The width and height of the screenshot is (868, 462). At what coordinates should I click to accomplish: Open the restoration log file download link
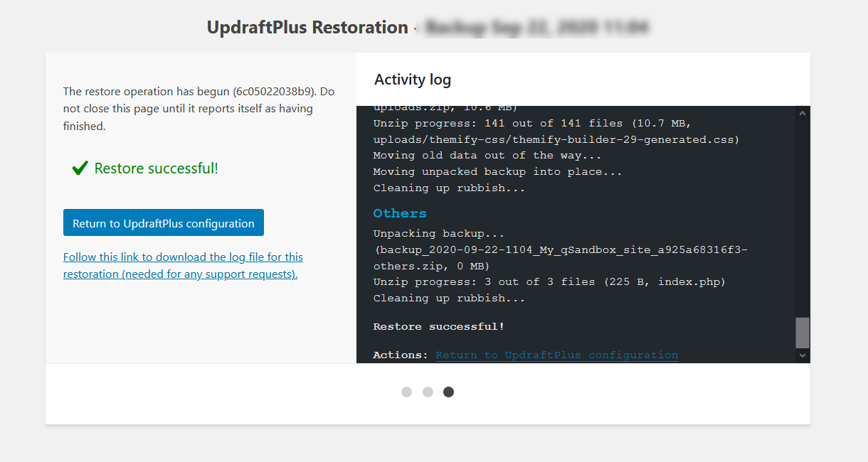pyautogui.click(x=183, y=265)
